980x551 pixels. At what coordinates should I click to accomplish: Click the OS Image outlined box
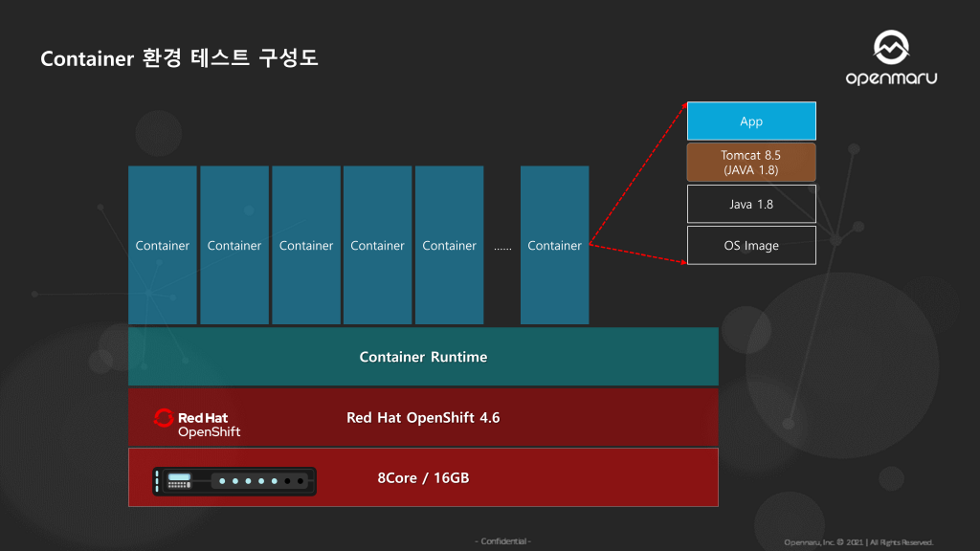(751, 246)
